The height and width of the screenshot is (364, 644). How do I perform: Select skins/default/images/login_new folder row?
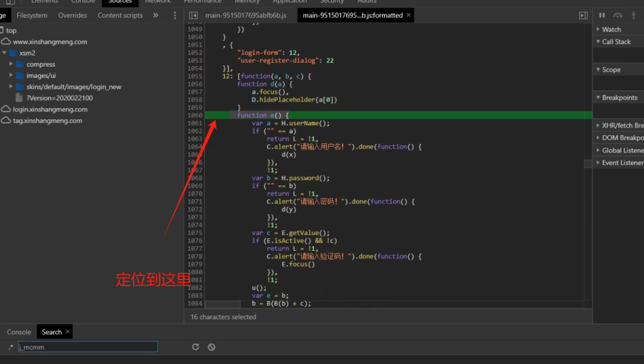point(74,87)
